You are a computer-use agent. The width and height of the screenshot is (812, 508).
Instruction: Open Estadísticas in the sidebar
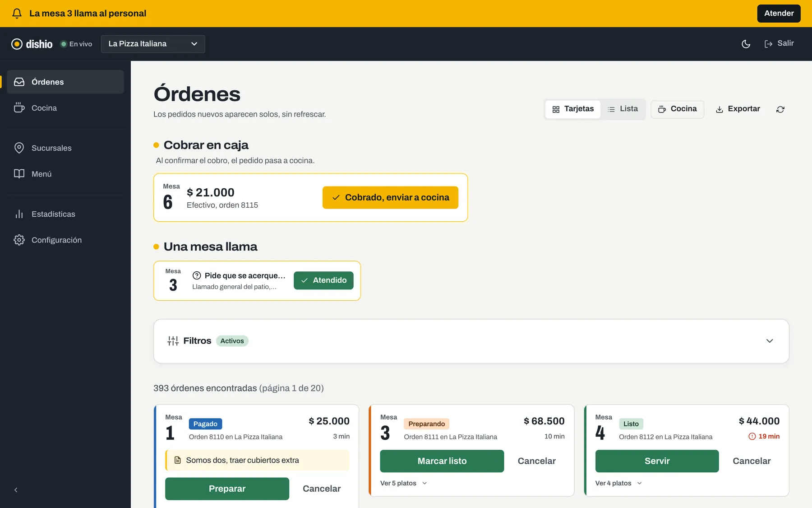pos(65,214)
